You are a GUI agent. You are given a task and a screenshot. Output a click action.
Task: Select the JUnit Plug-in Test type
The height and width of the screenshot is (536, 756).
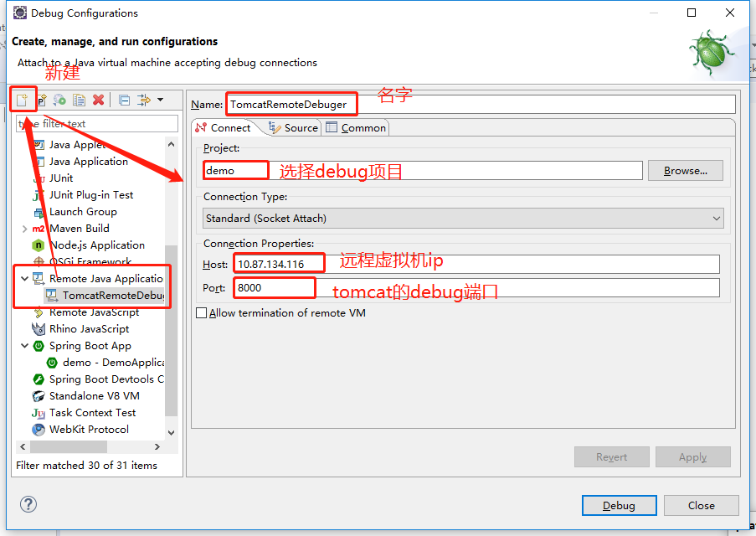(91, 195)
